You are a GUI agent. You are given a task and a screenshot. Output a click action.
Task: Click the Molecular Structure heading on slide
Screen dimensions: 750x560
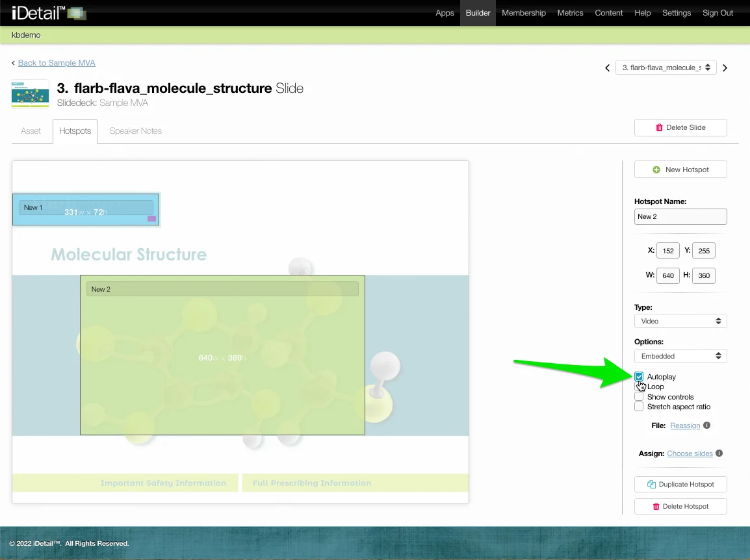[x=129, y=255]
